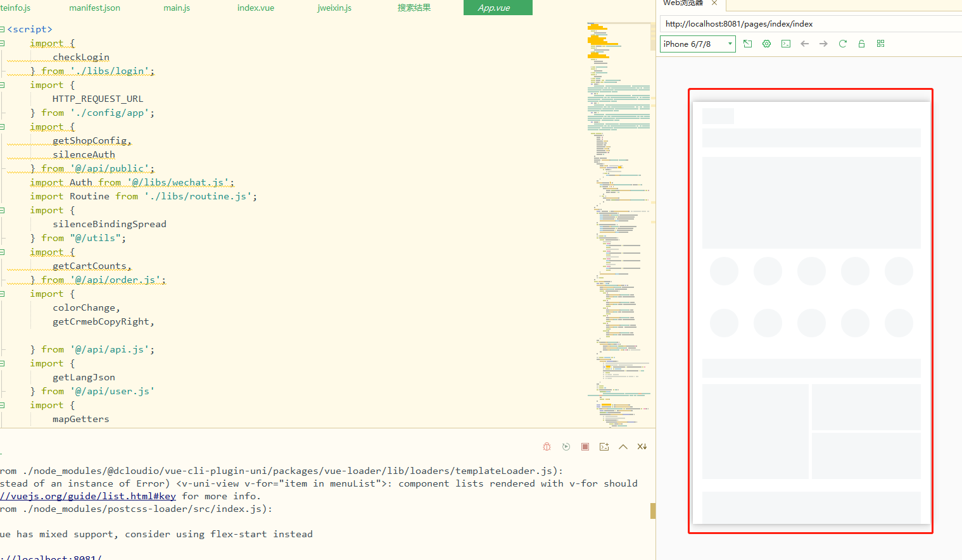Click 'silenceAuth' in the code
This screenshot has width=962, height=560.
84,154
